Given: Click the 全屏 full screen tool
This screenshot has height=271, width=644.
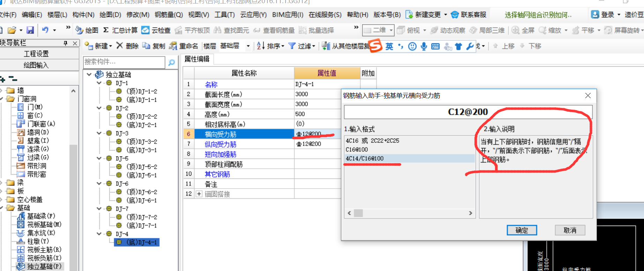Looking at the screenshot, I should tap(523, 30).
